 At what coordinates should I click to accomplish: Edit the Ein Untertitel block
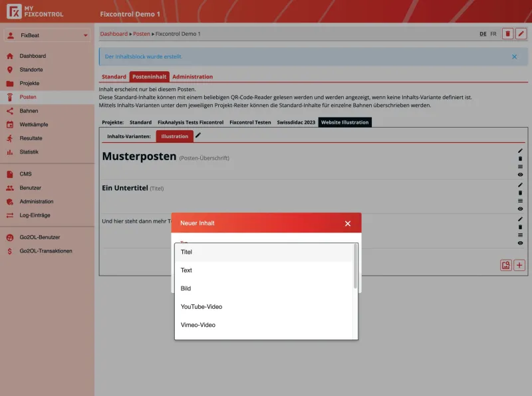pyautogui.click(x=520, y=185)
